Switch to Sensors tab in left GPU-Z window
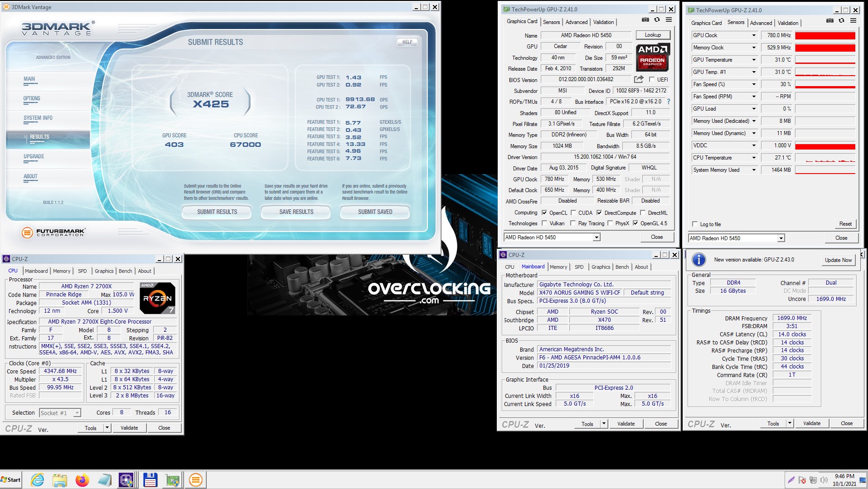Screen dimensions: 868x489 tap(551, 22)
